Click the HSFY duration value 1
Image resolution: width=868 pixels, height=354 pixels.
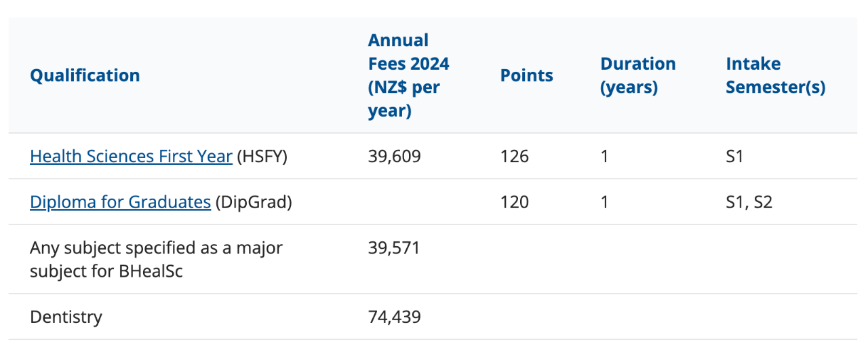coord(604,157)
